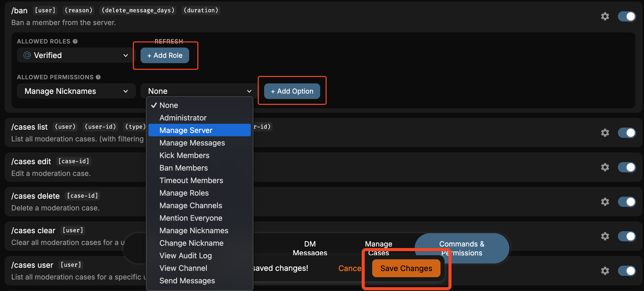Select Manage Roles permission option
The image size is (644, 291).
tap(199, 193)
